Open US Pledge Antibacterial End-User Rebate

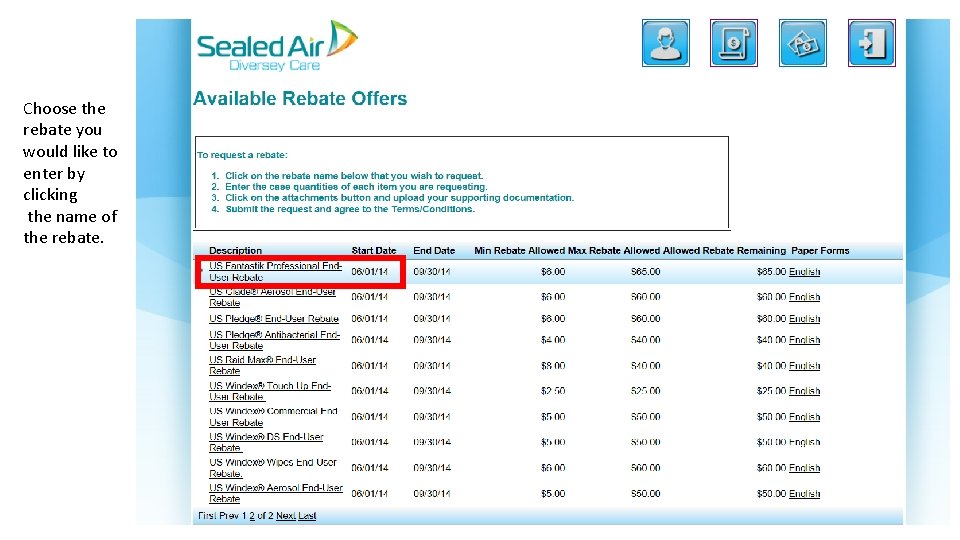(x=274, y=340)
